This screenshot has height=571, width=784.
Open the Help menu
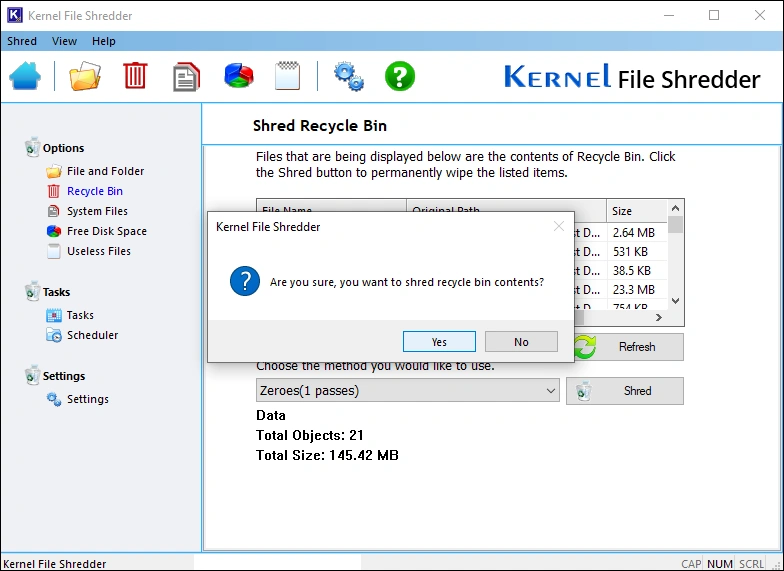[104, 41]
